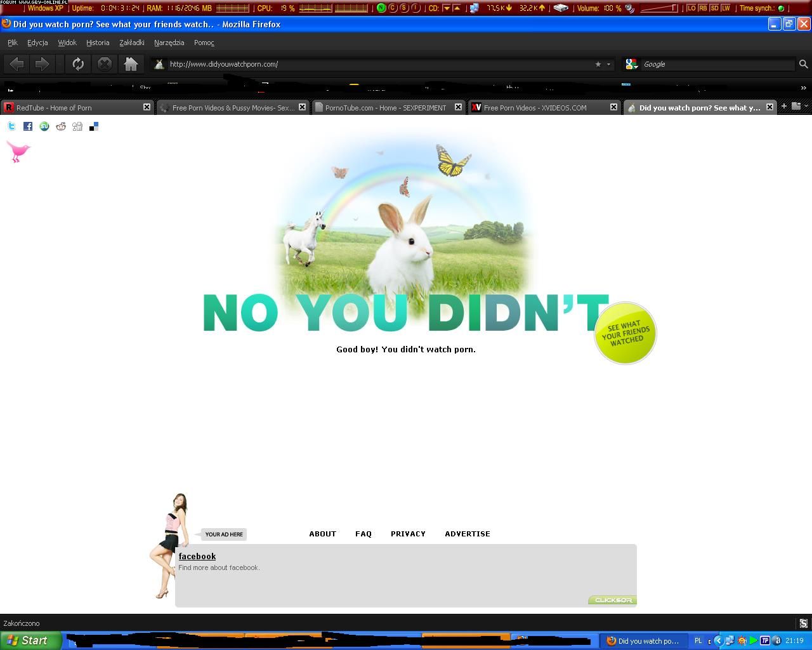Share the page via the Twitter icon
812x650 pixels.
click(11, 126)
